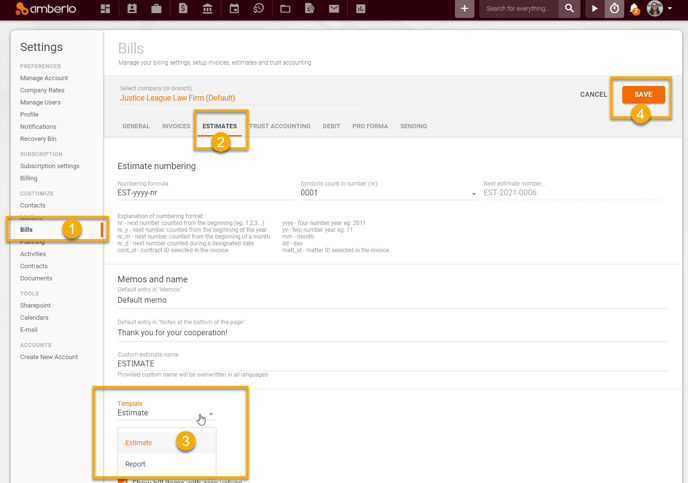The width and height of the screenshot is (688, 483).
Task: Choose the Estimate template option
Action: 167,443
